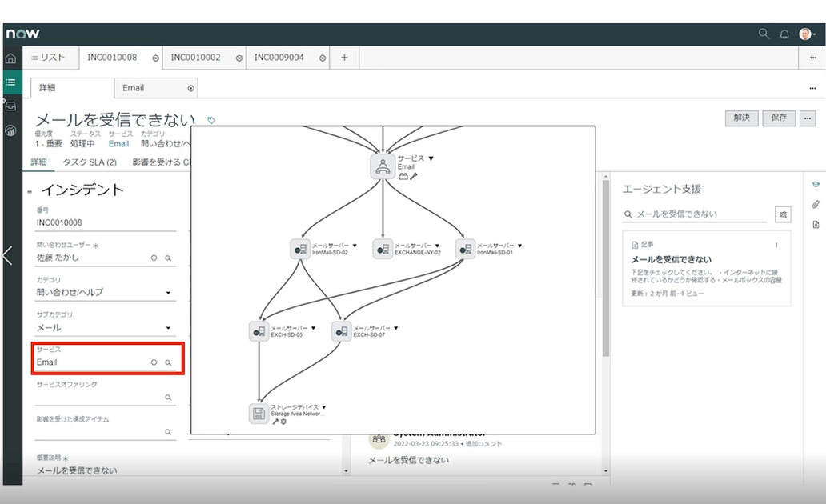Viewport: 826px width, 504px height.
Task: Close the Email sub-tab
Action: (x=191, y=88)
